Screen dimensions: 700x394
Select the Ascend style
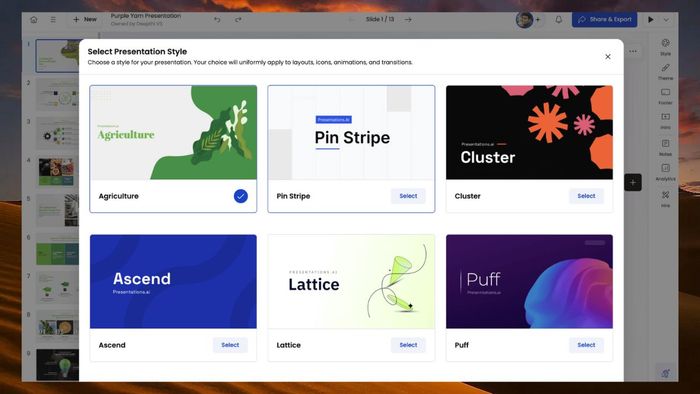coord(230,345)
